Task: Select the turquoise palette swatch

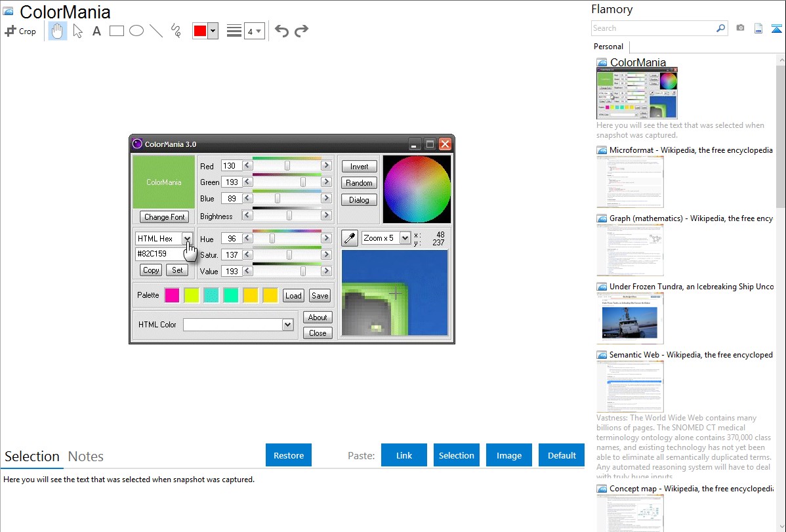Action: click(211, 295)
